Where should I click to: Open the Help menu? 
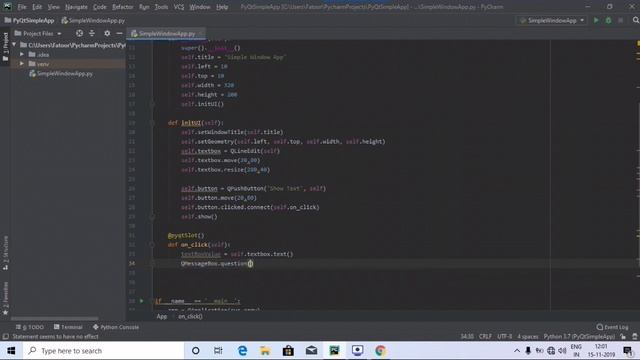pos(222,7)
